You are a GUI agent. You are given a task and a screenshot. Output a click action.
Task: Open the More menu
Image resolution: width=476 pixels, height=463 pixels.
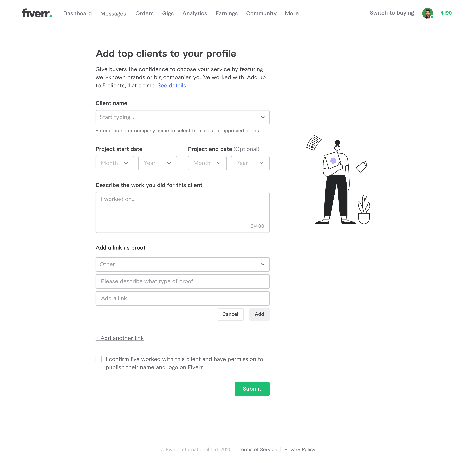tap(292, 13)
